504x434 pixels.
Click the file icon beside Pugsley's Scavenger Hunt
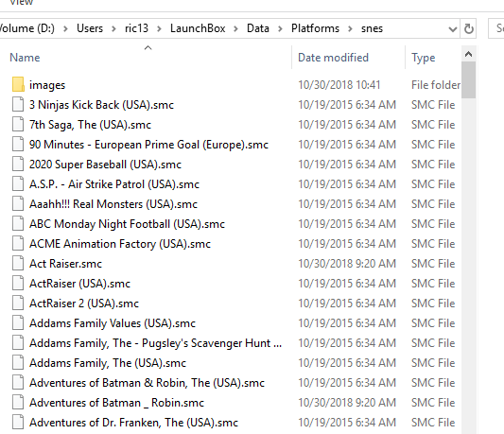(x=18, y=342)
